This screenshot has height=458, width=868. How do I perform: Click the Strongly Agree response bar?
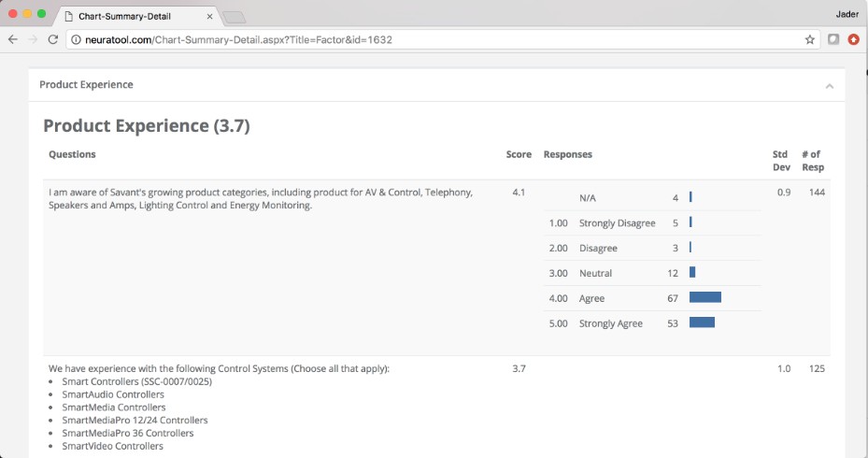[702, 322]
